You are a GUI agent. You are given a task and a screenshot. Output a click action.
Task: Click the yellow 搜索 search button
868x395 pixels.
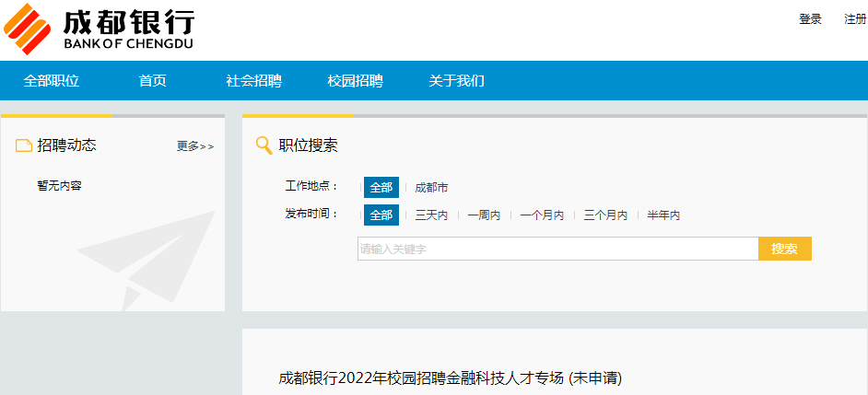[784, 249]
